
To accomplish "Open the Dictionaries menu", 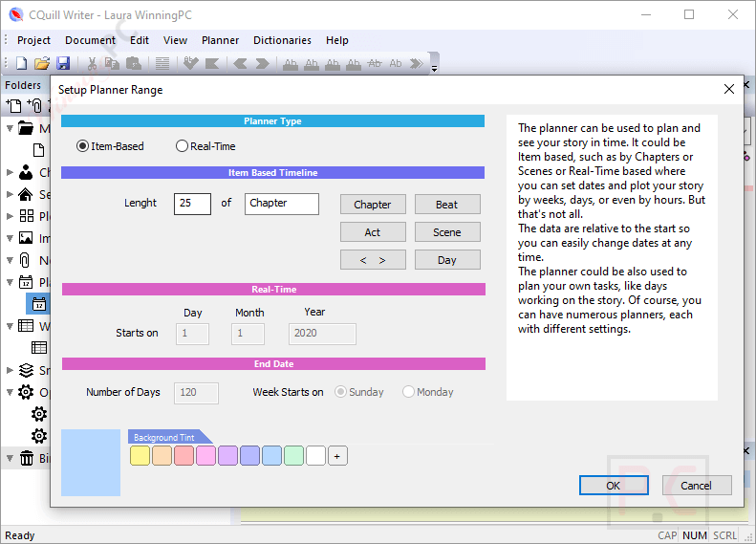I will [282, 40].
